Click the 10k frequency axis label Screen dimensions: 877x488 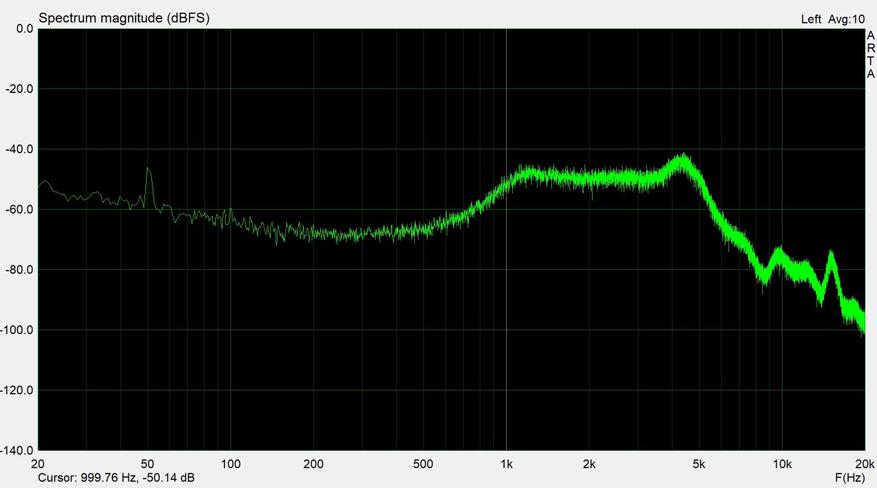click(x=782, y=464)
